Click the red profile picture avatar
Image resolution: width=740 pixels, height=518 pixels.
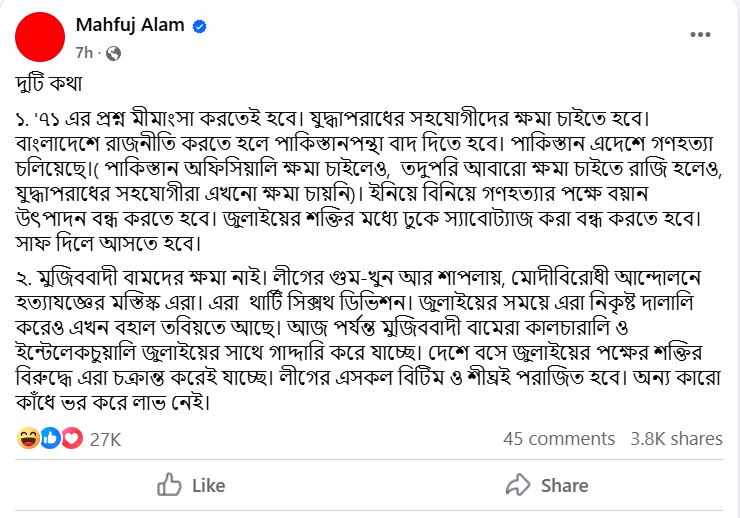40,37
